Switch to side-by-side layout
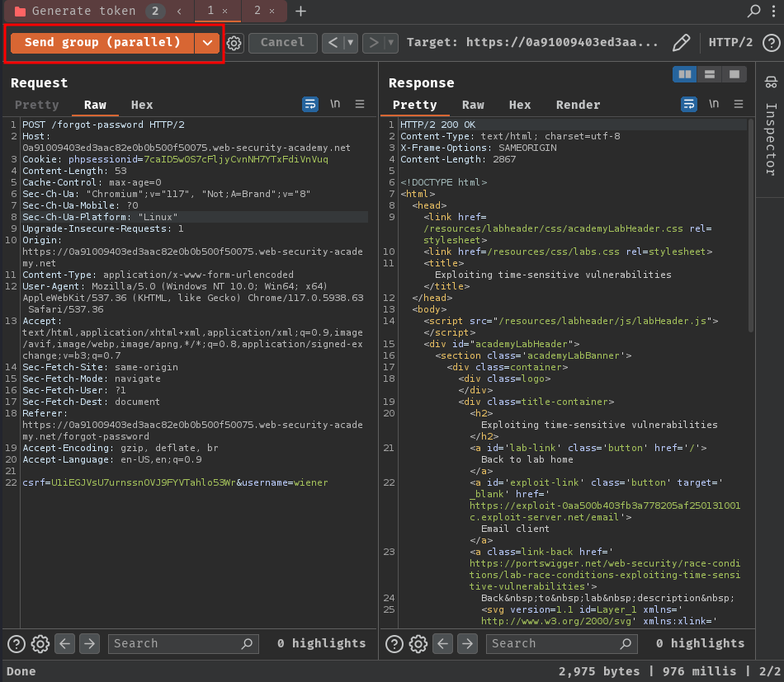This screenshot has width=784, height=682. click(685, 74)
